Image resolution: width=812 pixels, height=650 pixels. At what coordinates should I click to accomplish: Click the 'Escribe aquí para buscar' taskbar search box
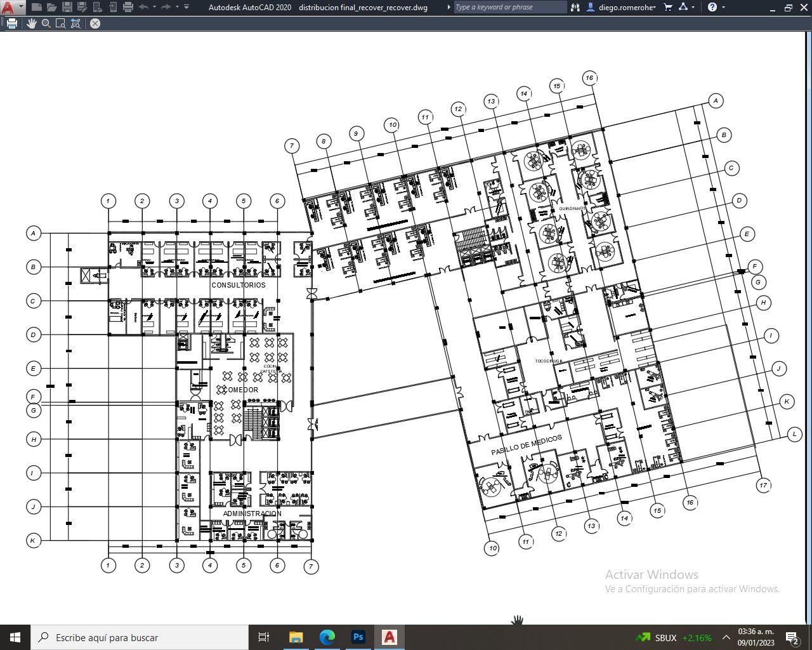140,637
